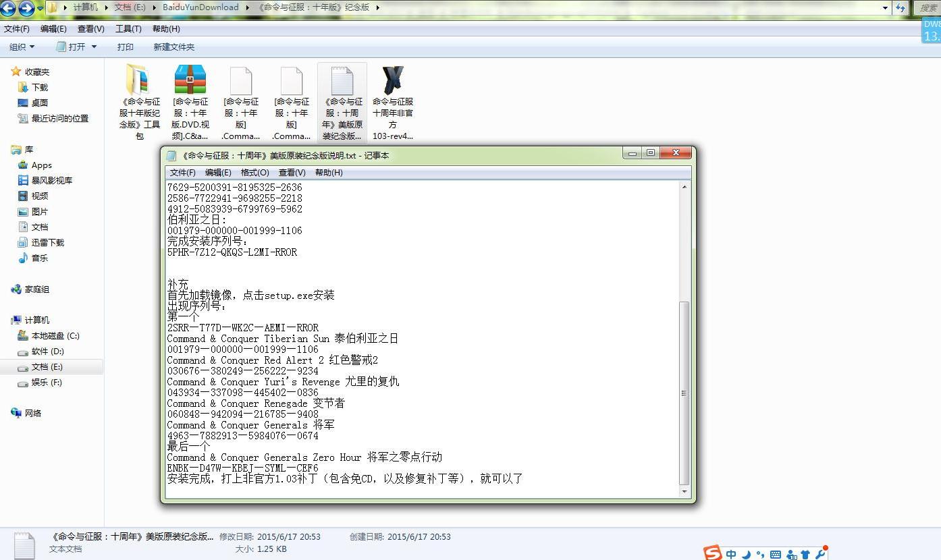Open Explorer 工具(T) menu

(128, 29)
